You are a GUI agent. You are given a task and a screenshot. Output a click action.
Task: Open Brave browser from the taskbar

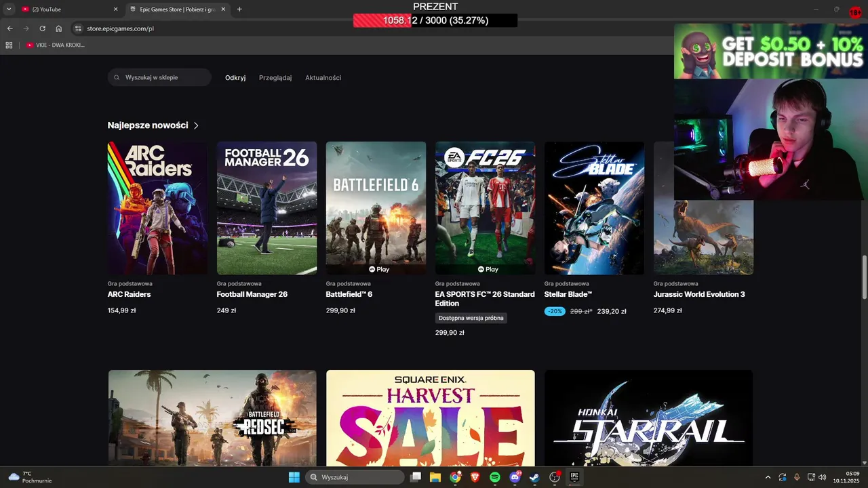[x=475, y=477]
